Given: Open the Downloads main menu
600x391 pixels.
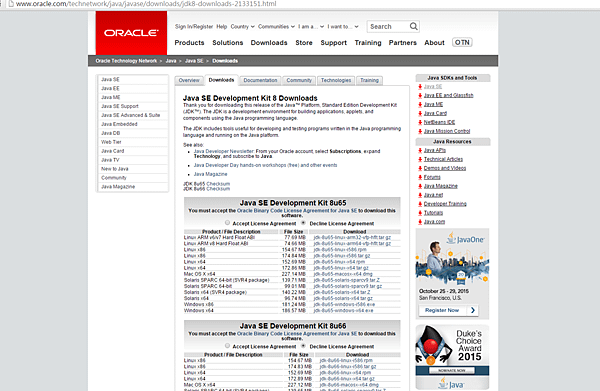Looking at the screenshot, I should pos(269,43).
